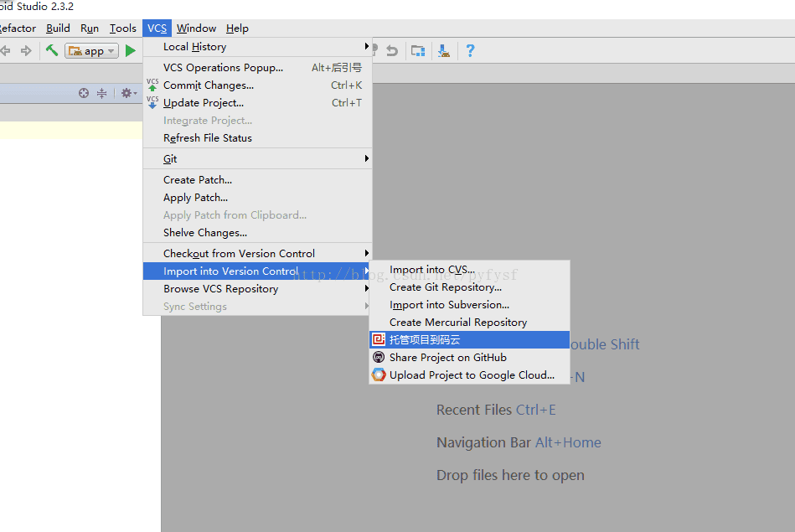The image size is (795, 532).
Task: Expand Git submenu arrow
Action: [x=366, y=158]
